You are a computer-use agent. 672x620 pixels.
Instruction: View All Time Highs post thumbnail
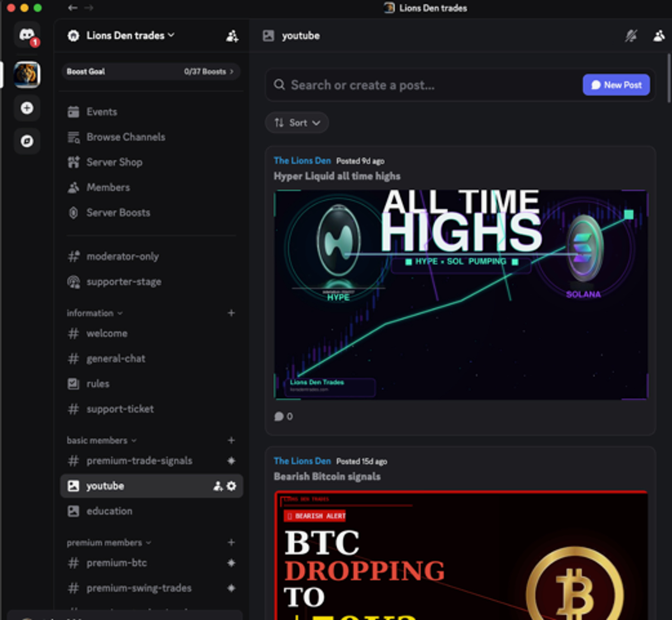(461, 295)
